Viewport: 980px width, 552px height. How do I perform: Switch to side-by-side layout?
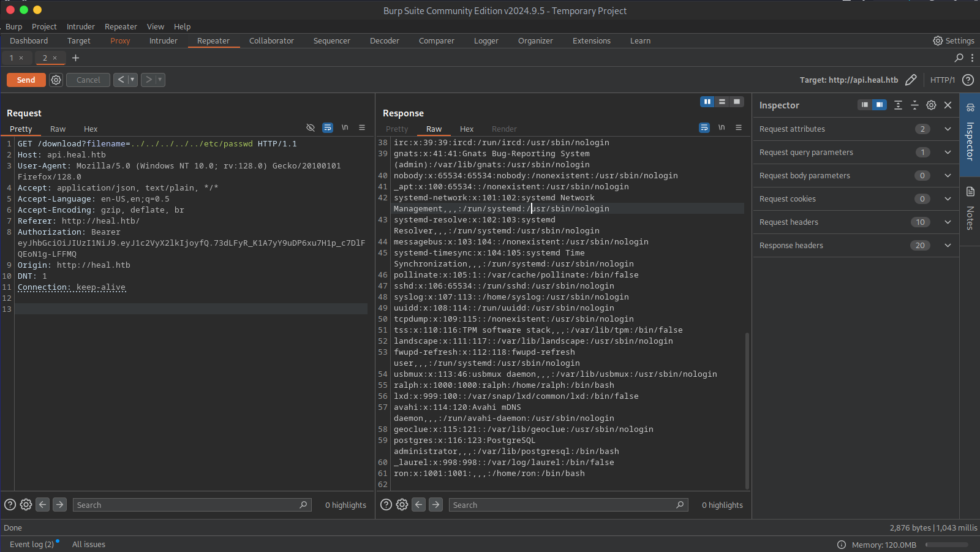pyautogui.click(x=707, y=102)
